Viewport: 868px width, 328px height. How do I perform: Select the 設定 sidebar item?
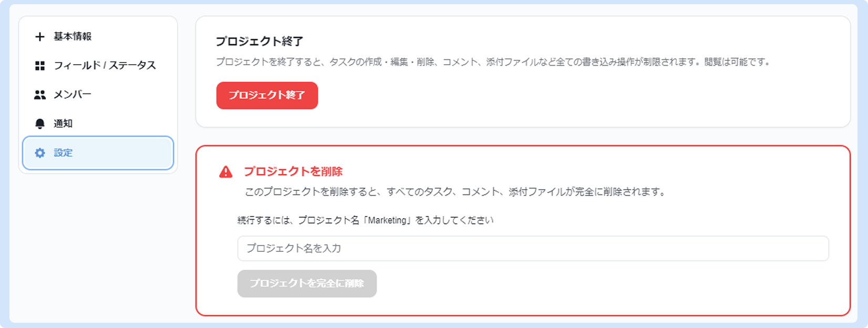(98, 153)
